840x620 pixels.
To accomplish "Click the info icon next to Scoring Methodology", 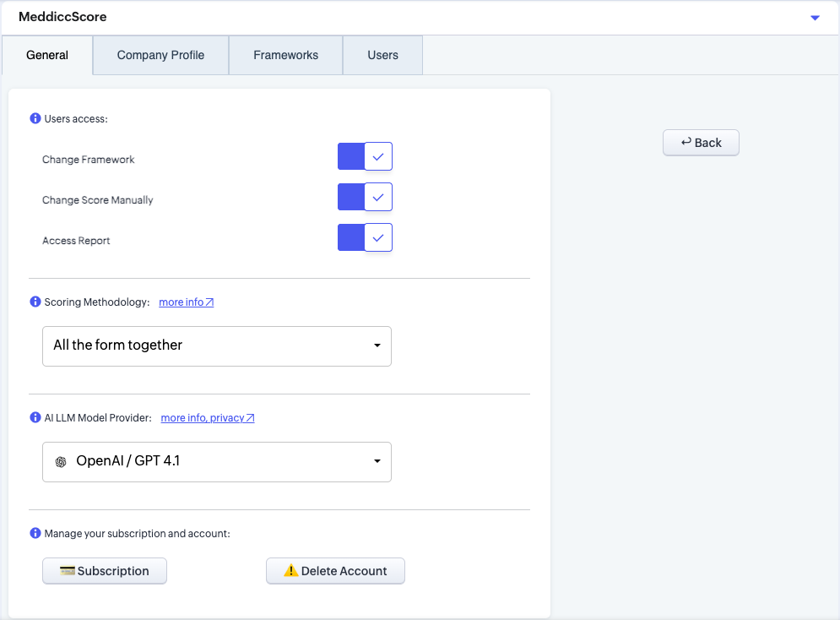I will pos(35,302).
